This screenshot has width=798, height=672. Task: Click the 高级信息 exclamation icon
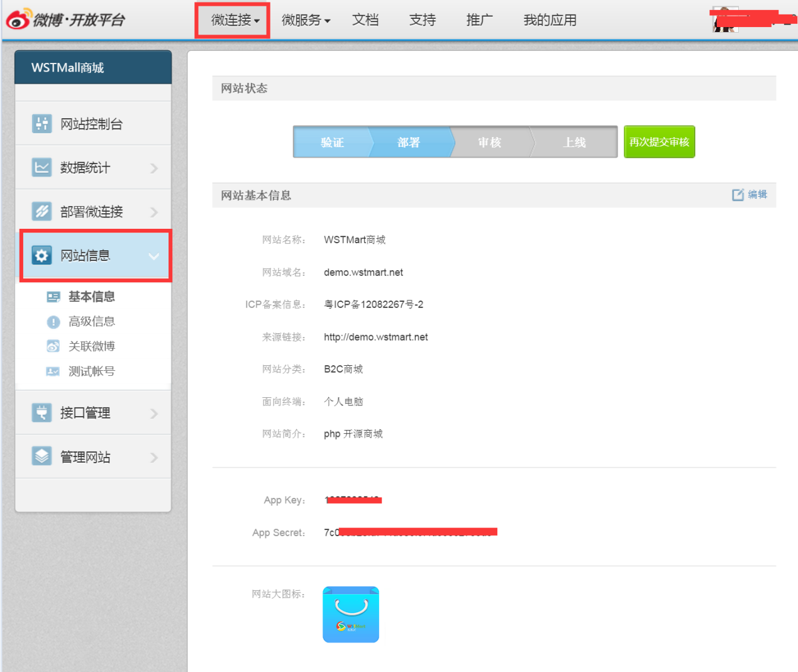coord(53,322)
